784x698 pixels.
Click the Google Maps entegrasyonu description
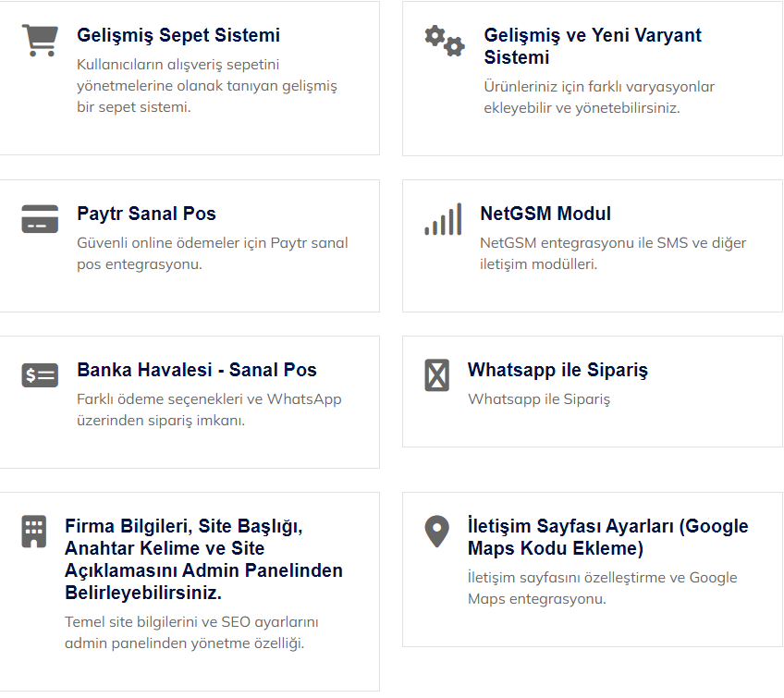point(602,588)
